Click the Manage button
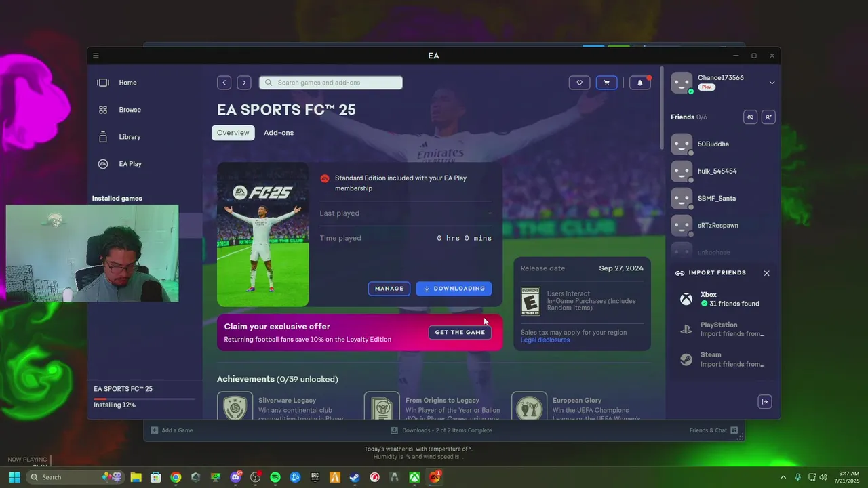The width and height of the screenshot is (868, 488). tap(389, 289)
